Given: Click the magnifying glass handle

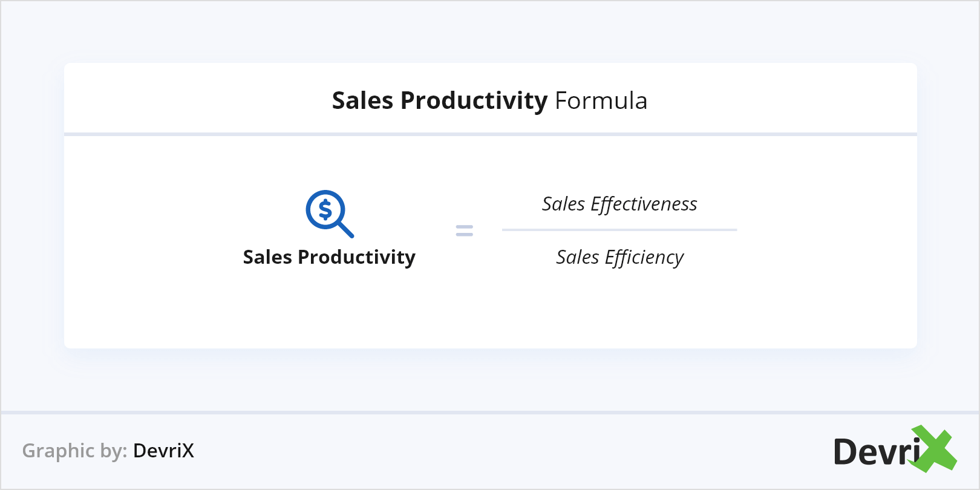Looking at the screenshot, I should [x=345, y=229].
